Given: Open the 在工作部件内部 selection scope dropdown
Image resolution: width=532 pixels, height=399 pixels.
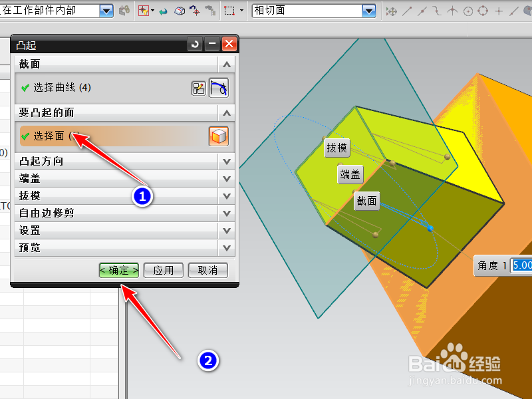Looking at the screenshot, I should click(106, 11).
